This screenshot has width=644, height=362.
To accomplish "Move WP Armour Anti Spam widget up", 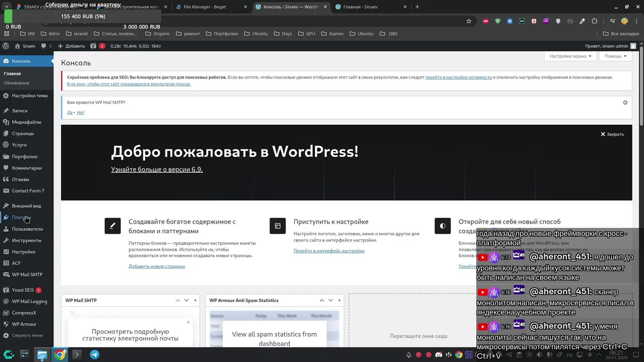I will pos(321,300).
